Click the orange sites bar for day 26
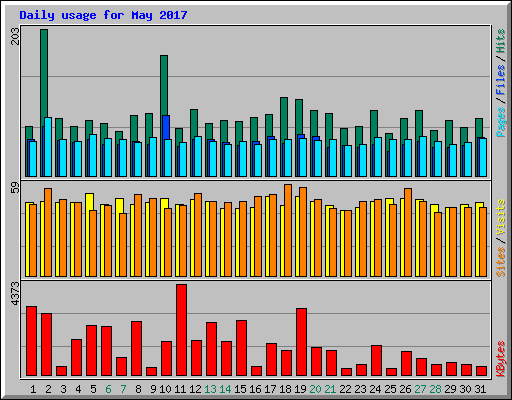 coord(408,232)
